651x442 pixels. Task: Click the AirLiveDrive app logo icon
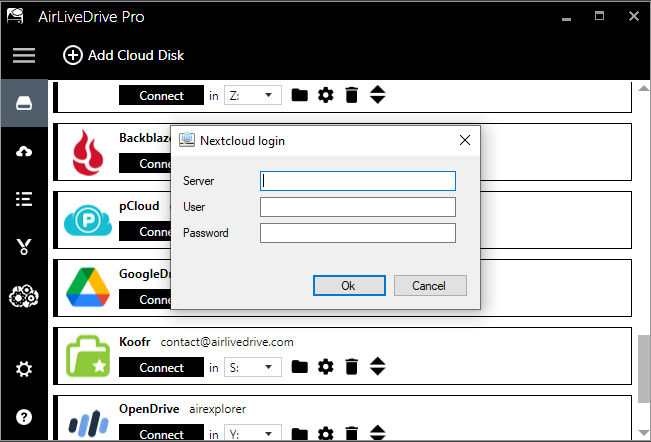[15, 16]
